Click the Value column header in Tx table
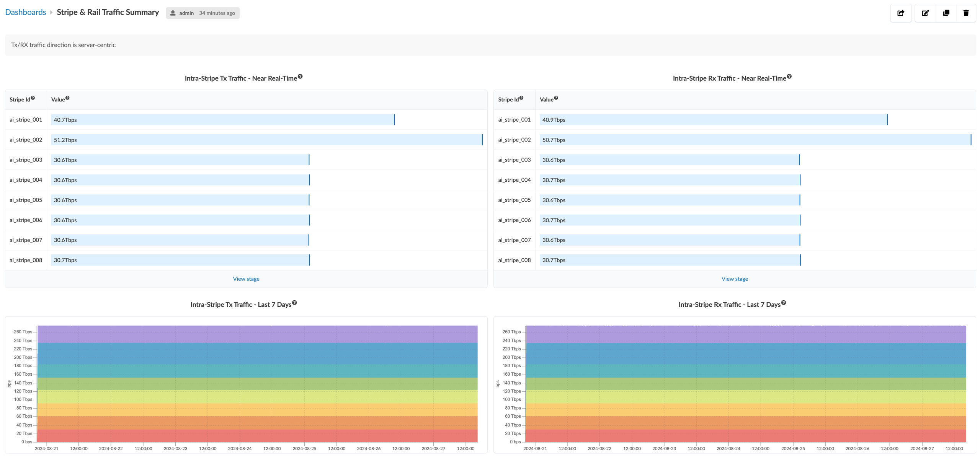The height and width of the screenshot is (456, 980). (58, 99)
